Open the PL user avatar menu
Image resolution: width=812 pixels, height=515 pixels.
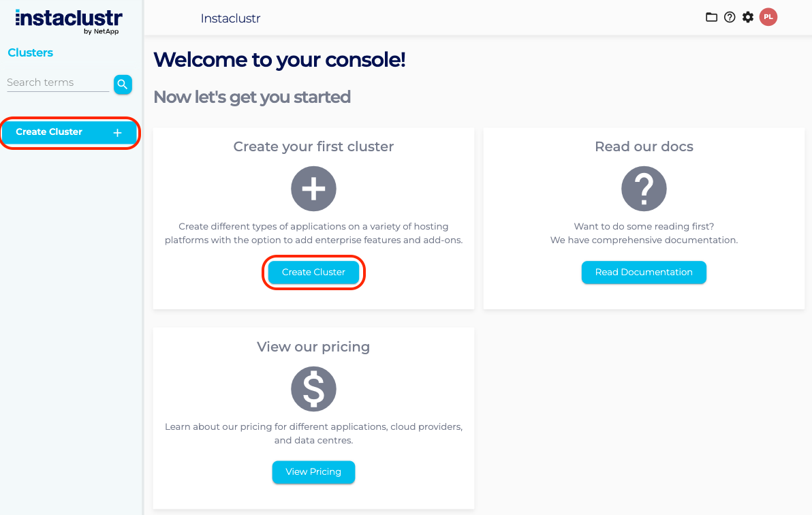click(768, 18)
